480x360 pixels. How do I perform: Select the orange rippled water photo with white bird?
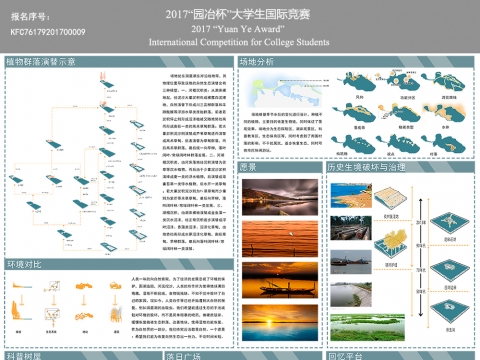pyautogui.click(x=280, y=239)
